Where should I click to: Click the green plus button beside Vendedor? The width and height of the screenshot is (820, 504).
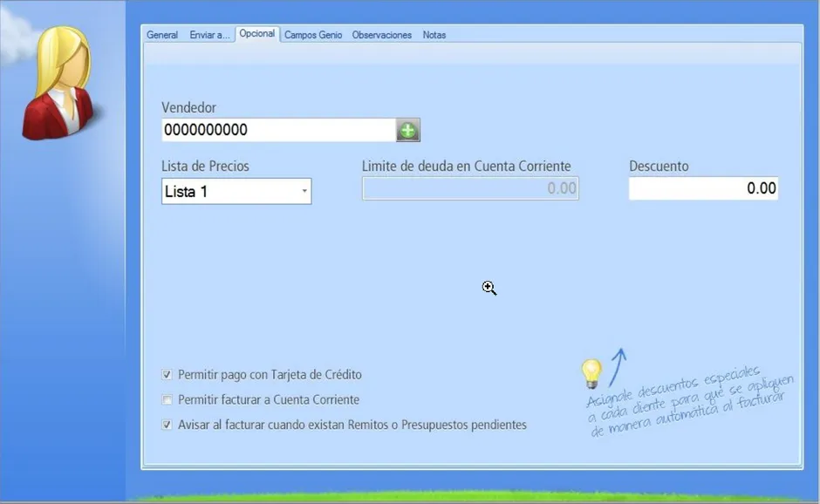(x=408, y=130)
